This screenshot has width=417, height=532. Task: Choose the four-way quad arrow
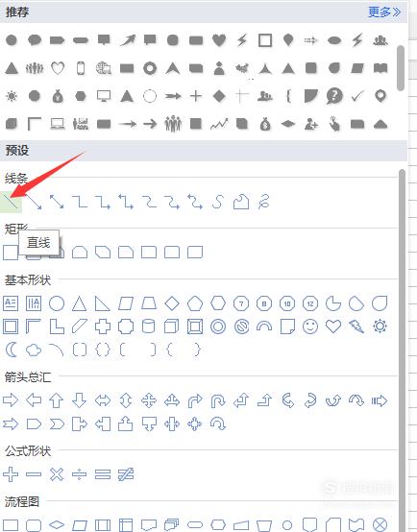[149, 400]
